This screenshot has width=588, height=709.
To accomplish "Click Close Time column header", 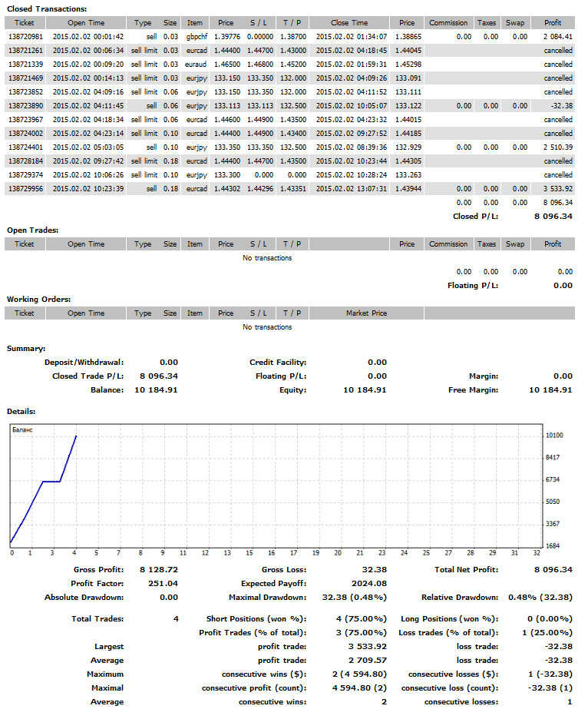I will click(x=349, y=22).
